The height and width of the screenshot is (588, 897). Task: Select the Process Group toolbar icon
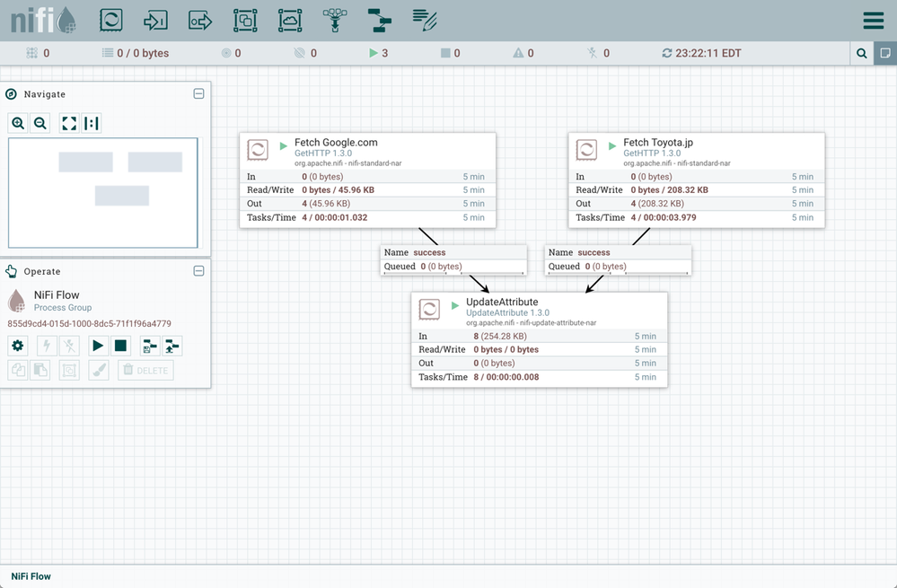point(245,20)
